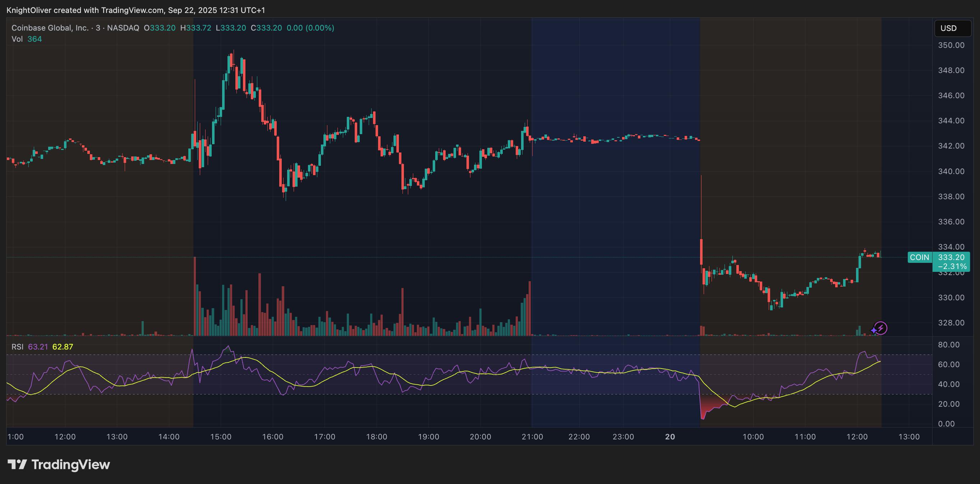The height and width of the screenshot is (484, 980).
Task: Toggle the purple RSI value 63.21
Action: [x=38, y=347]
